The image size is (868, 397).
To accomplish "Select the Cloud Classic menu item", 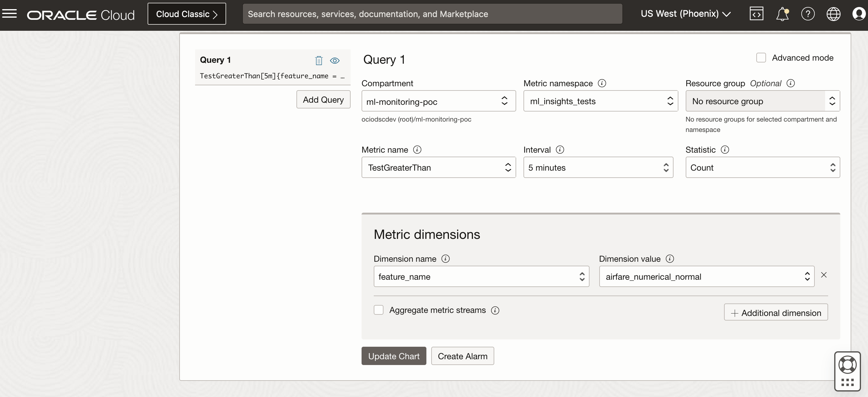I will (186, 13).
